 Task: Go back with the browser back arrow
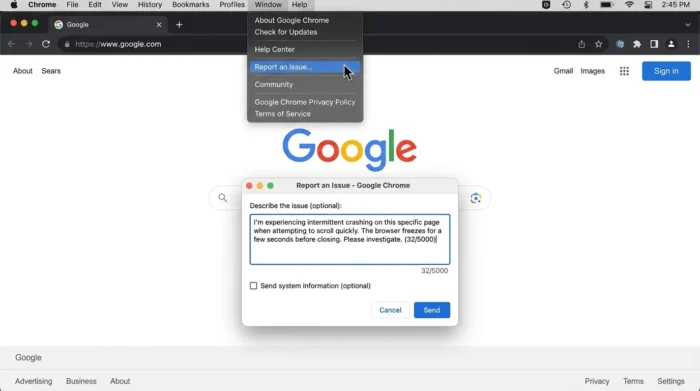pos(12,44)
